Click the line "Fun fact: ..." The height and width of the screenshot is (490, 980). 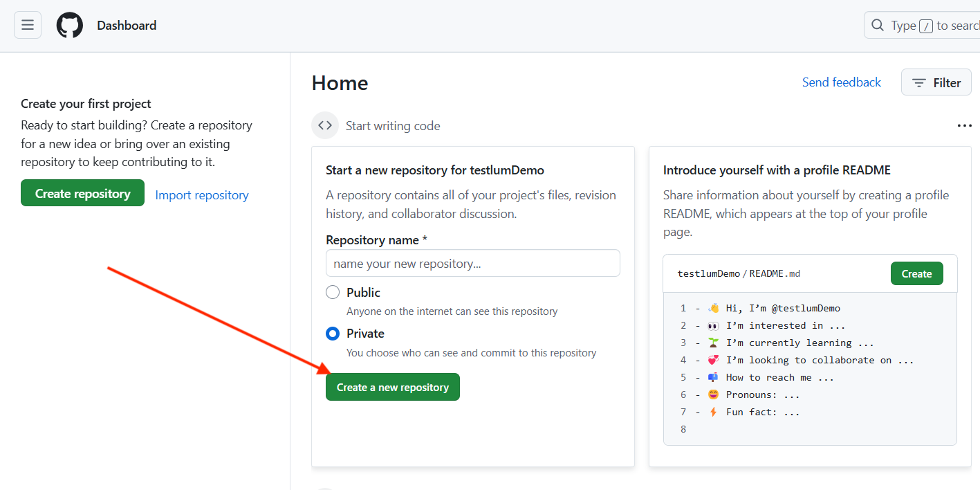(x=763, y=412)
